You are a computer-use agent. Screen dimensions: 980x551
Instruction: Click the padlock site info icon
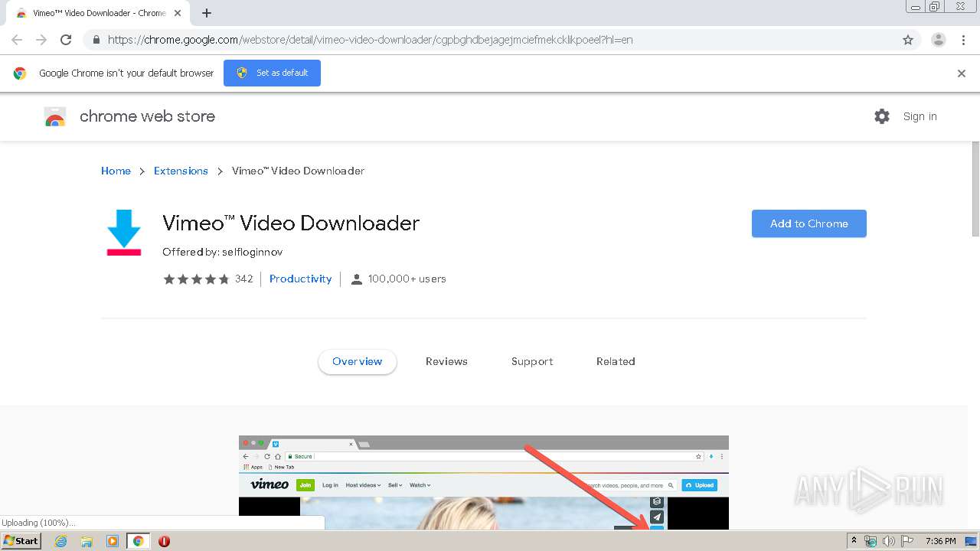(x=96, y=40)
